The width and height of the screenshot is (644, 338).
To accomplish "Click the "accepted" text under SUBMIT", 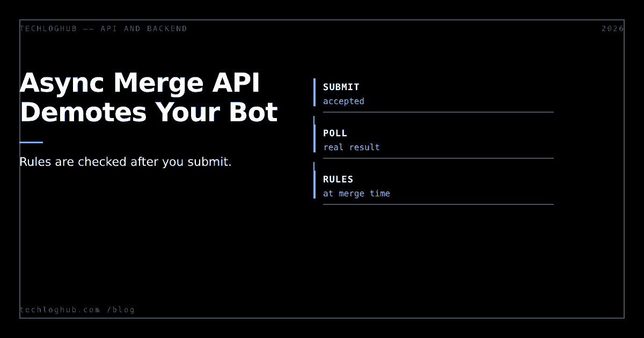I will (x=343, y=101).
